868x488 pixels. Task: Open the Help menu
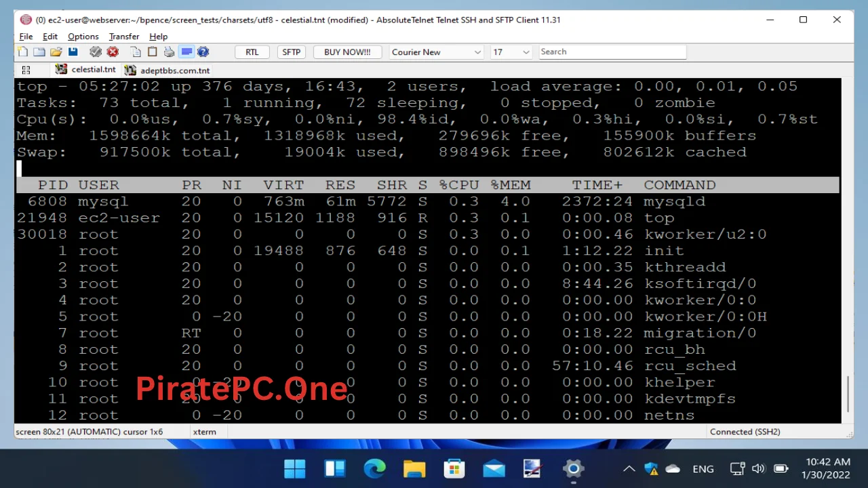tap(159, 37)
